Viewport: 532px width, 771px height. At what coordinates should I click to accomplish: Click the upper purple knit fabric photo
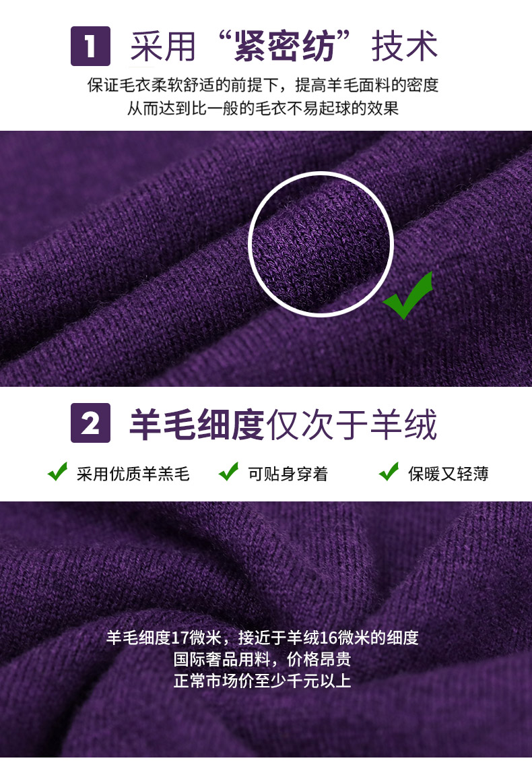click(x=266, y=258)
